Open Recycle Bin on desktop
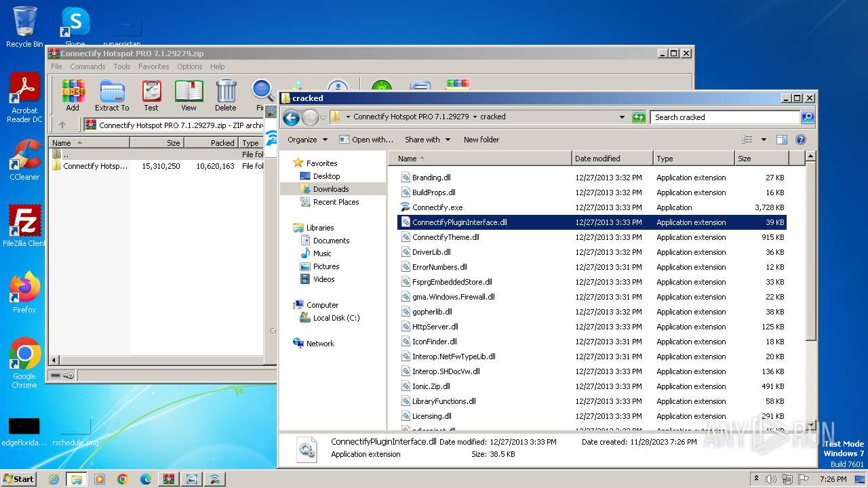The height and width of the screenshot is (488, 868). coord(24,27)
